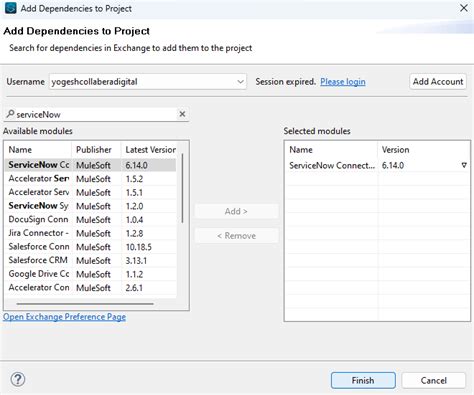Sort Available modules by Name header
Viewport: 474px width, 395px height.
(x=38, y=150)
